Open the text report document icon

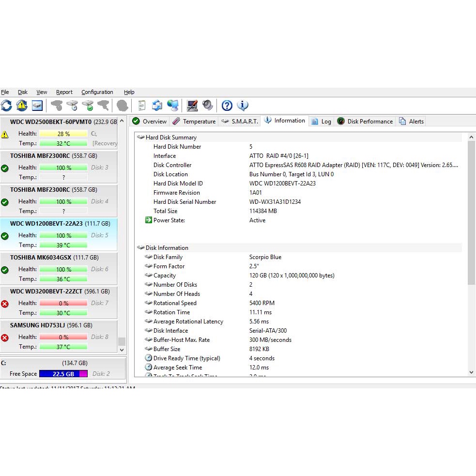coord(141,106)
